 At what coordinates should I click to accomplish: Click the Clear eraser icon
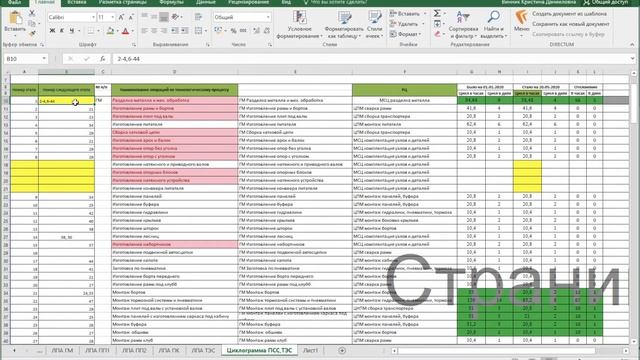coord(437,34)
